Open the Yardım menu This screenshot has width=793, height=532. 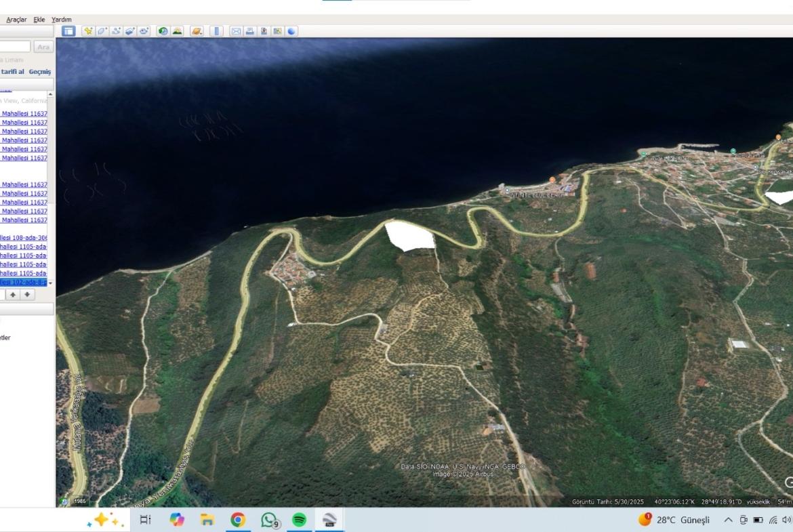[x=62, y=20]
